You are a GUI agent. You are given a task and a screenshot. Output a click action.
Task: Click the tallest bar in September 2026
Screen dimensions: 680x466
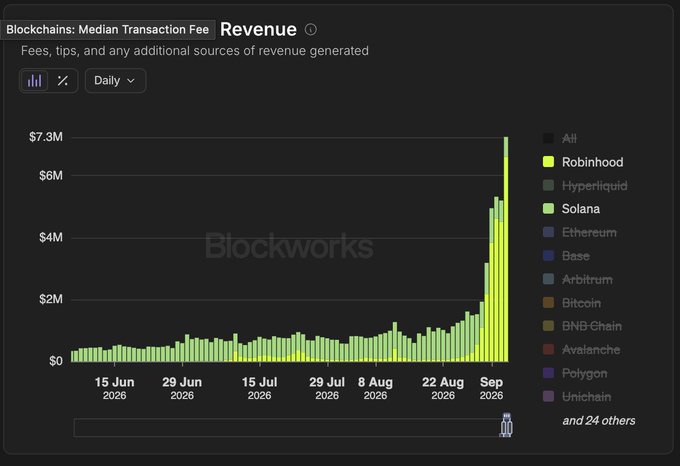pos(506,249)
